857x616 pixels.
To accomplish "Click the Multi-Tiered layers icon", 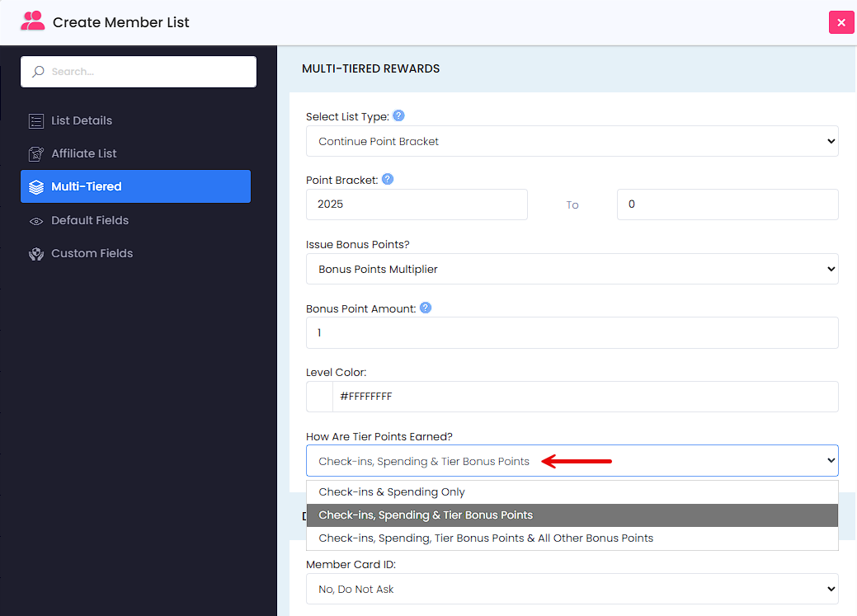I will (36, 187).
